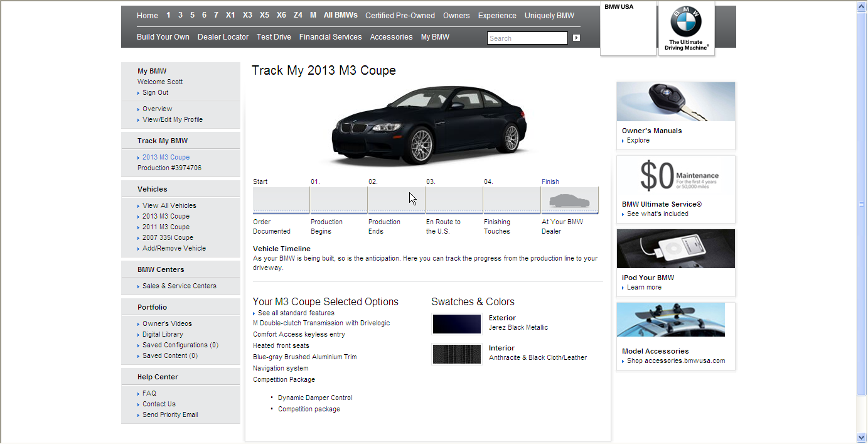Click inside the Search input field

pyautogui.click(x=527, y=38)
